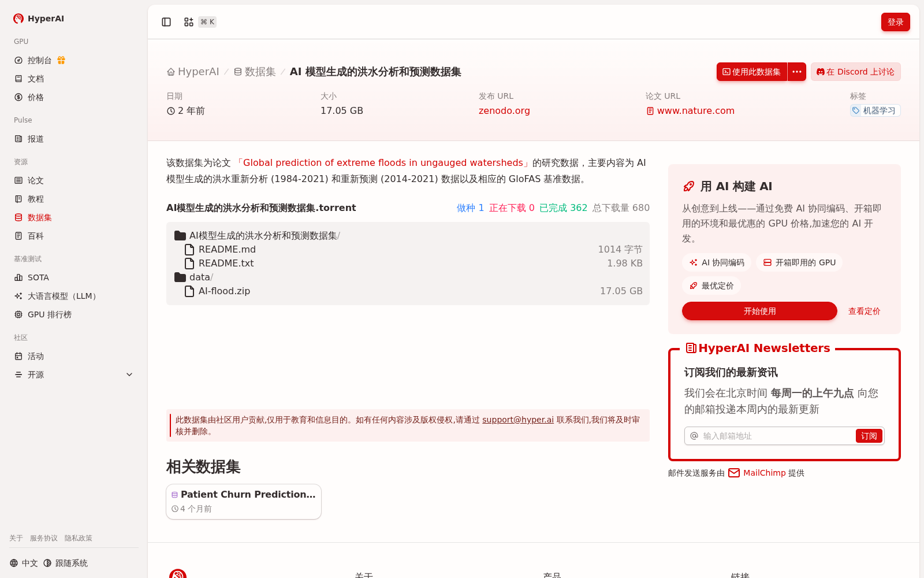Select the AI-flood.zip file

click(x=408, y=291)
